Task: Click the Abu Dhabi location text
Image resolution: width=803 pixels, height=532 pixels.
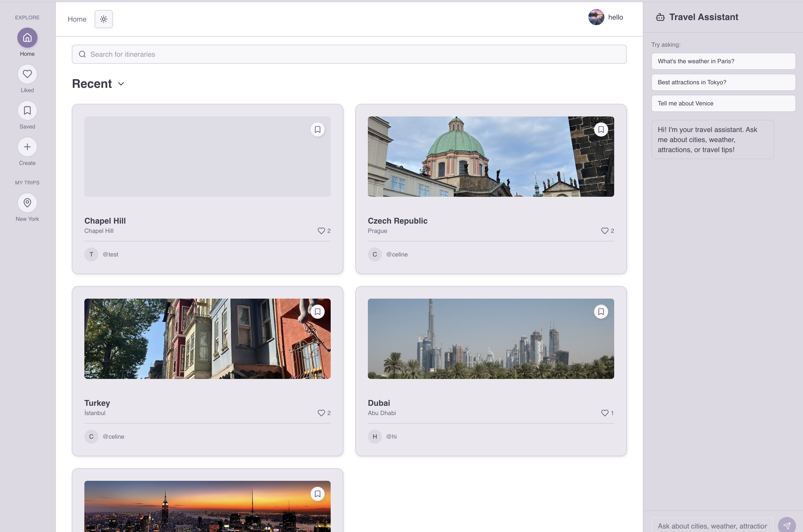Action: (x=382, y=413)
